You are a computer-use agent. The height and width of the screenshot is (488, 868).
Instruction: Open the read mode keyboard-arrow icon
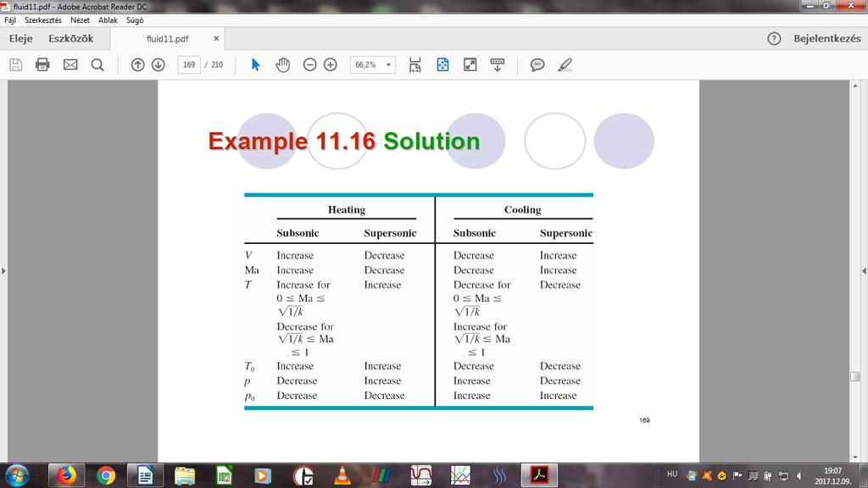point(498,64)
